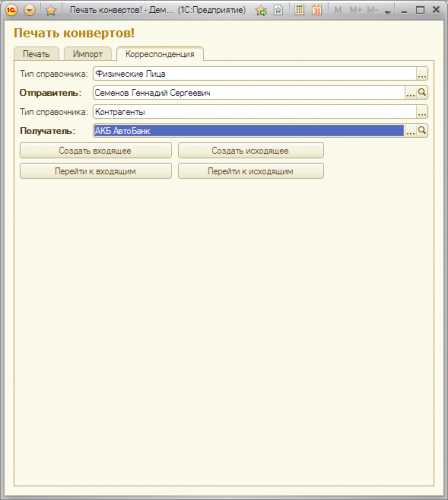
Task: Open the history document-star icon
Action: click(278, 10)
